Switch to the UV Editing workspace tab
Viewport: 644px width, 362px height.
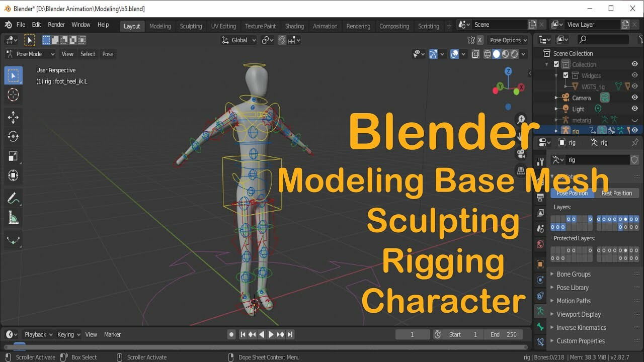(x=223, y=26)
